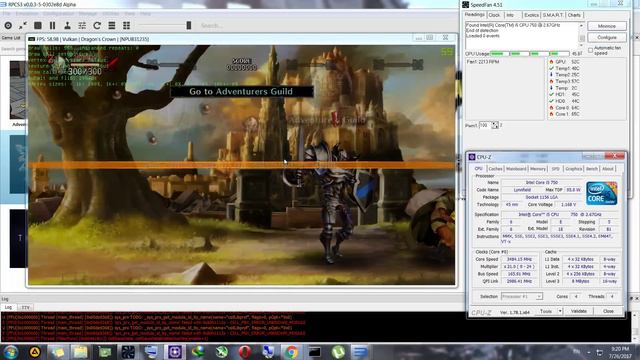Open the configuration sliders icon in RPCS3
Image resolution: width=640 pixels, height=360 pixels.
(82, 25)
